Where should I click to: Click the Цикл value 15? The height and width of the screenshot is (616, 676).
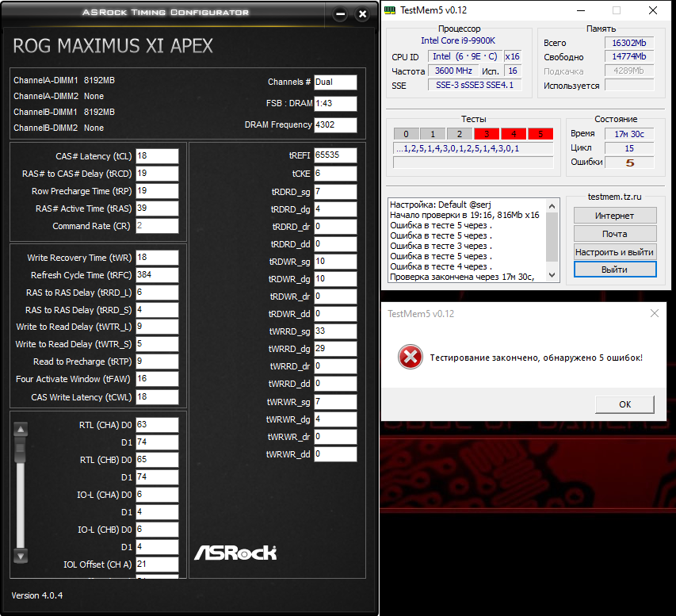629,148
